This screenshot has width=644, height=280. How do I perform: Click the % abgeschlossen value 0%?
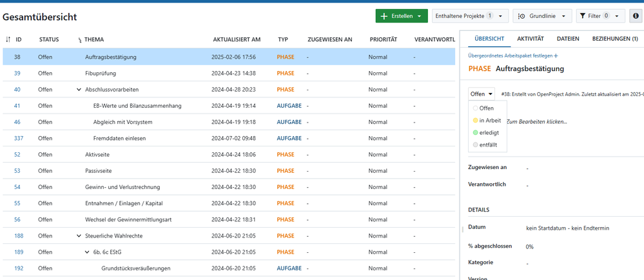point(529,246)
